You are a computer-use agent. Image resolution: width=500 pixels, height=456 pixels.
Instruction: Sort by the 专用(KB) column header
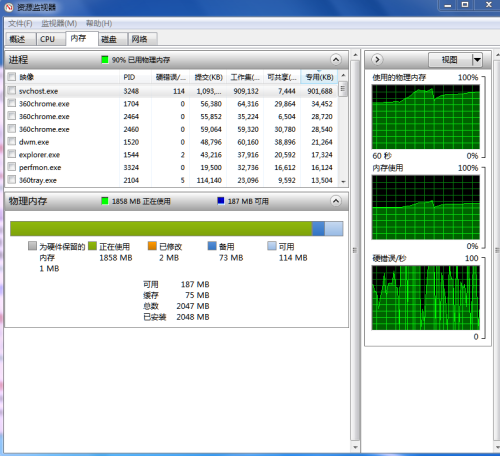(319, 77)
